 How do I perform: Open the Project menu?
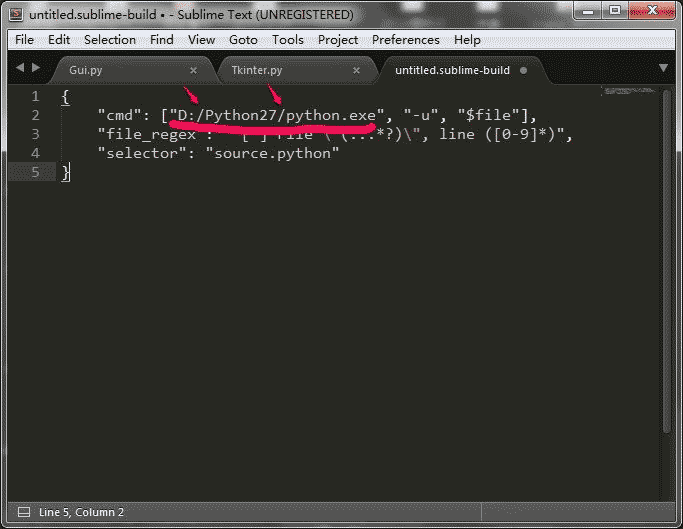pyautogui.click(x=338, y=40)
